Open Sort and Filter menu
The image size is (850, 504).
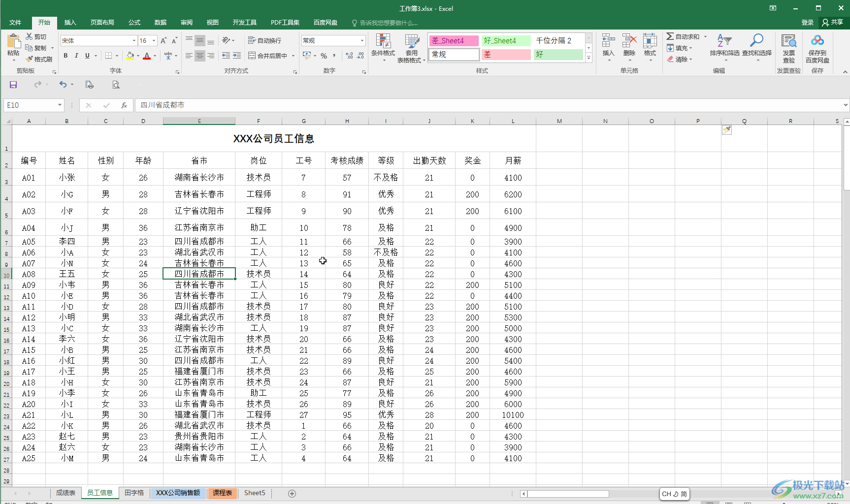click(x=724, y=47)
